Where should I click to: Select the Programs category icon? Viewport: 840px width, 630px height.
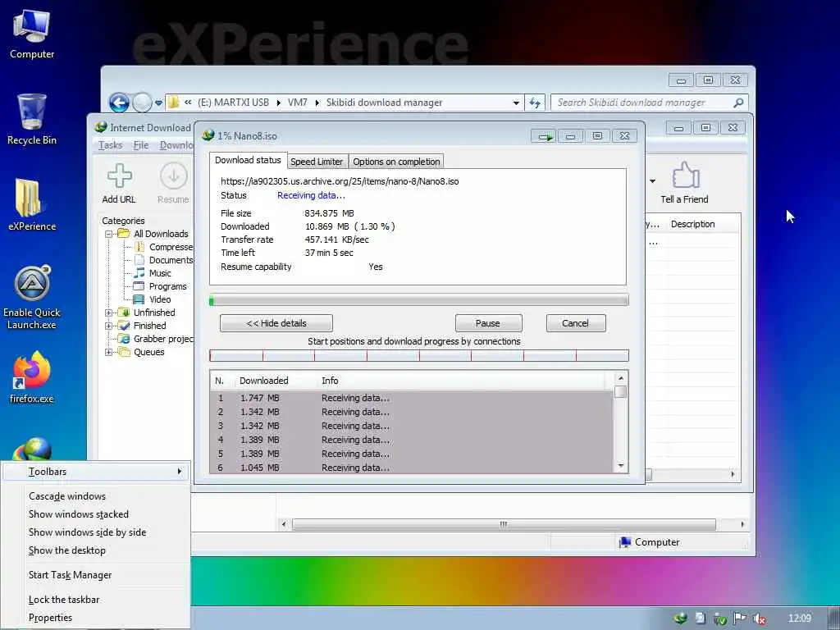point(139,286)
